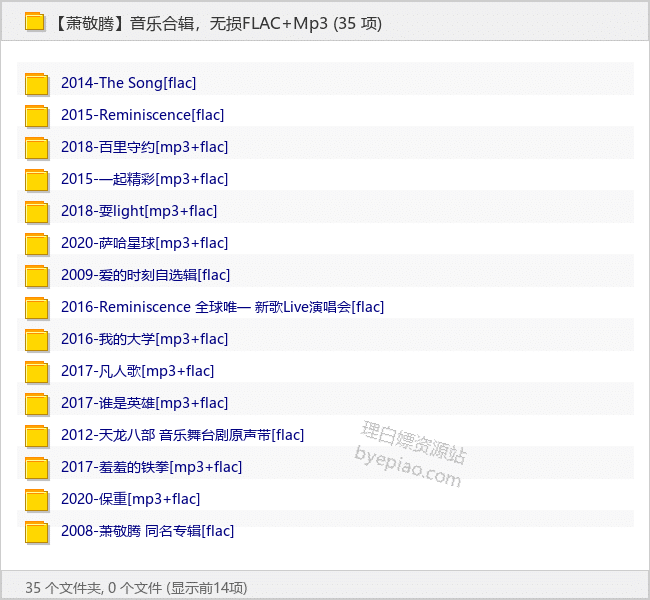Screen dimensions: 650x600
Task: Select the 2009-爱的时刻自选辑[flac] folder name
Action: tap(146, 275)
